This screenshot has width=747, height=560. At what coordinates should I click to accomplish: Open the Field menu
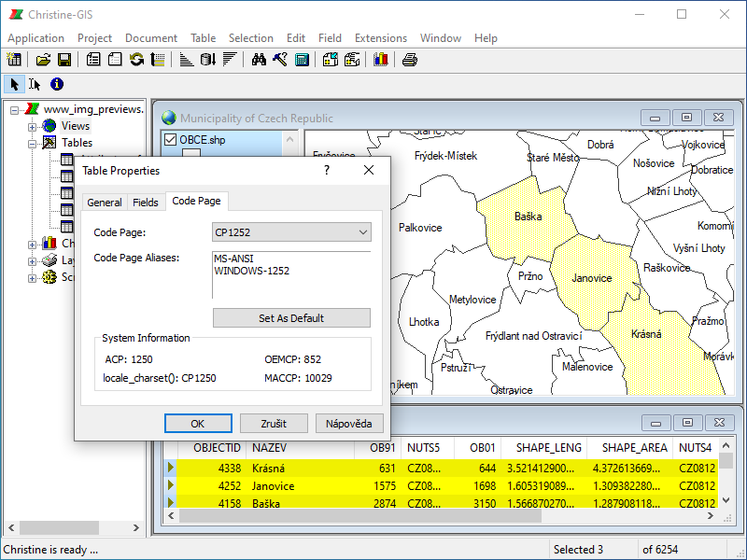pyautogui.click(x=330, y=38)
